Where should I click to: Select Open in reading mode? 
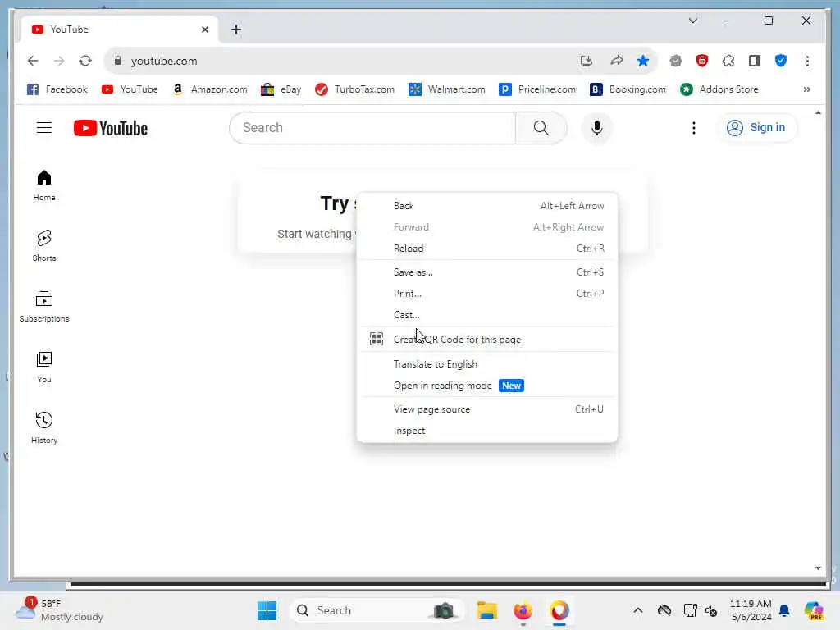pyautogui.click(x=487, y=386)
